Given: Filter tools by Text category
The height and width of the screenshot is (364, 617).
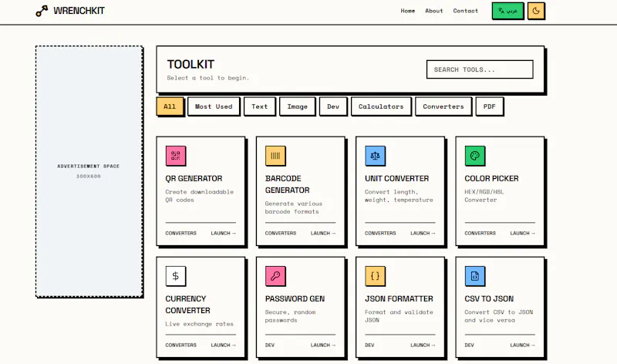Looking at the screenshot, I should point(259,106).
